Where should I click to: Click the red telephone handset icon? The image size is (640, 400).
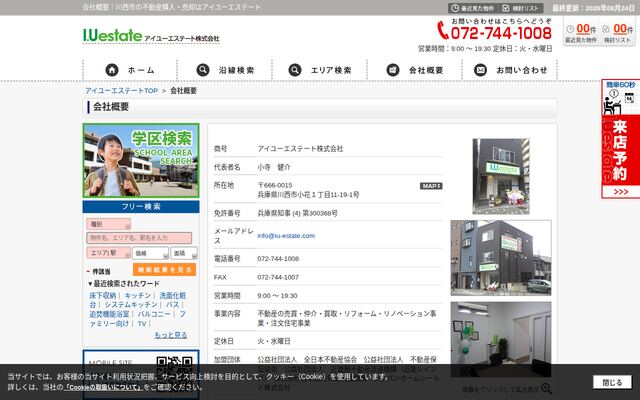coord(443,31)
